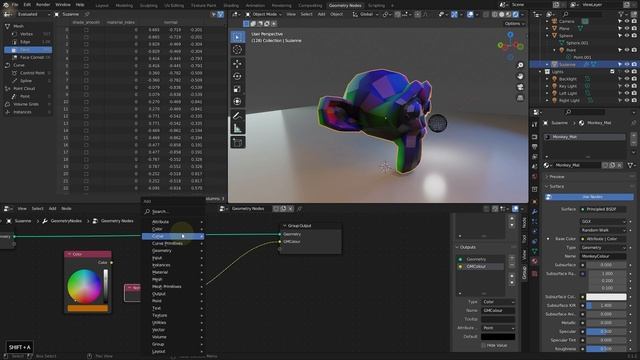The height and width of the screenshot is (360, 640).
Task: Open the GGX distribution dropdown
Action: pyautogui.click(x=603, y=222)
